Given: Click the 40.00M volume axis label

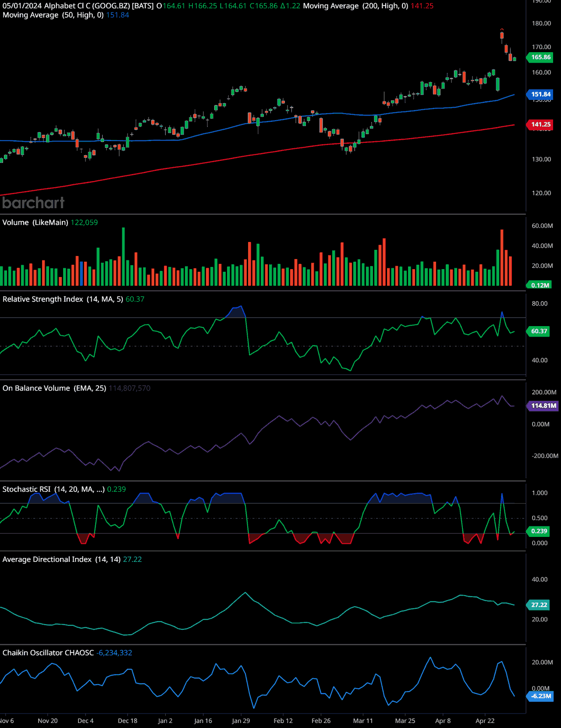Looking at the screenshot, I should pos(542,246).
